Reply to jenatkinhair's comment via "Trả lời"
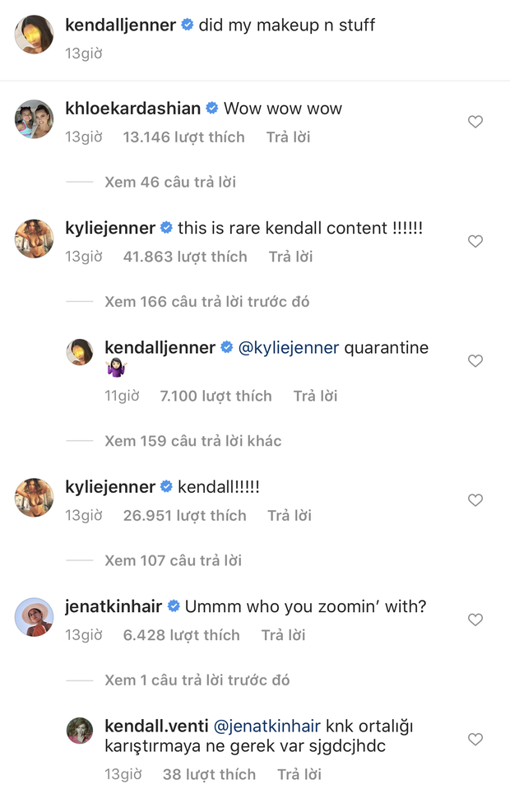The image size is (510, 812). click(283, 635)
